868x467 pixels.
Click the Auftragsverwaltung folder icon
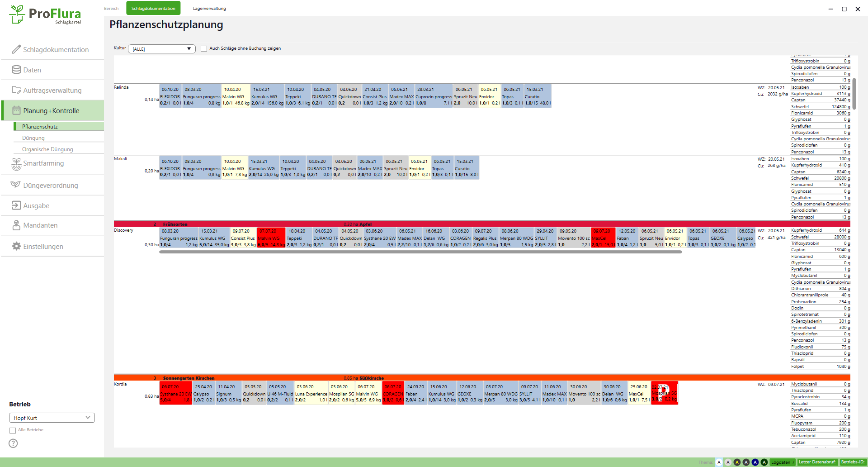[16, 90]
